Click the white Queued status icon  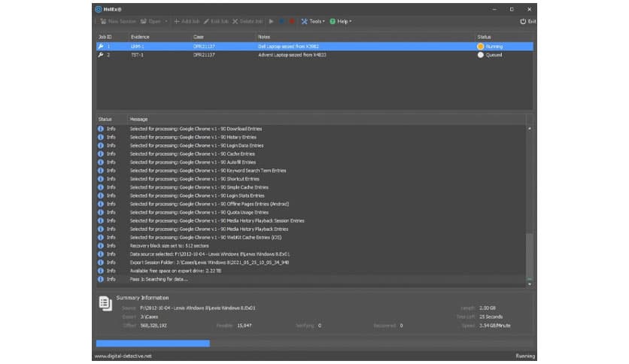[480, 55]
